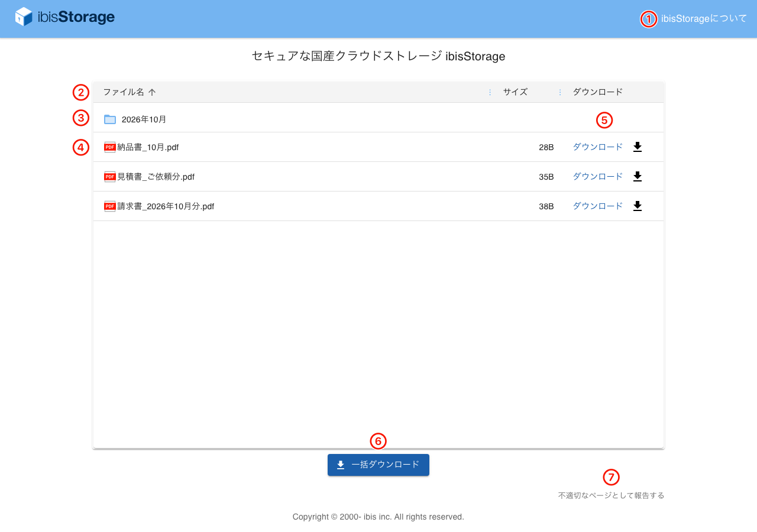Screen dimensions: 757x532
Task: Click ダウンロード link for 請求書_2026年10月分.pdf
Action: point(598,206)
